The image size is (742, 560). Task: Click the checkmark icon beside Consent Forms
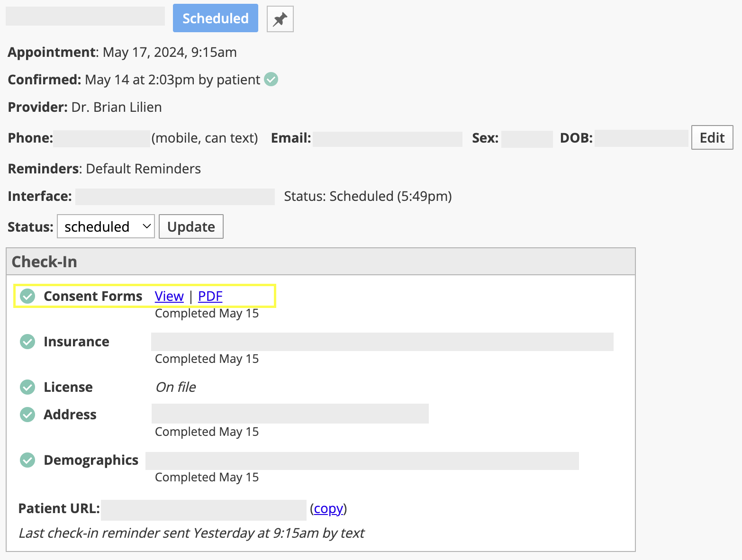[x=27, y=296]
